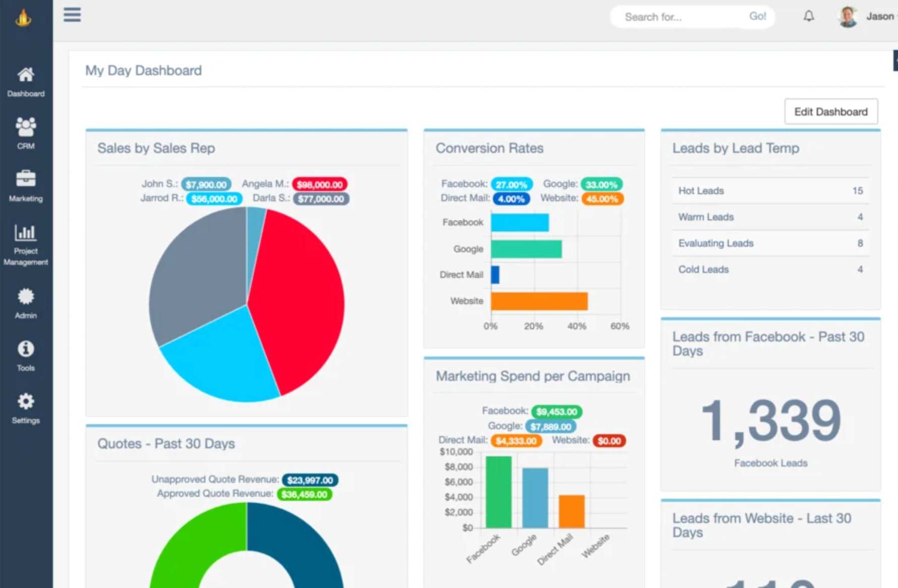
Task: Click Angela M. $98,000.00 legend badge
Action: pyautogui.click(x=320, y=185)
